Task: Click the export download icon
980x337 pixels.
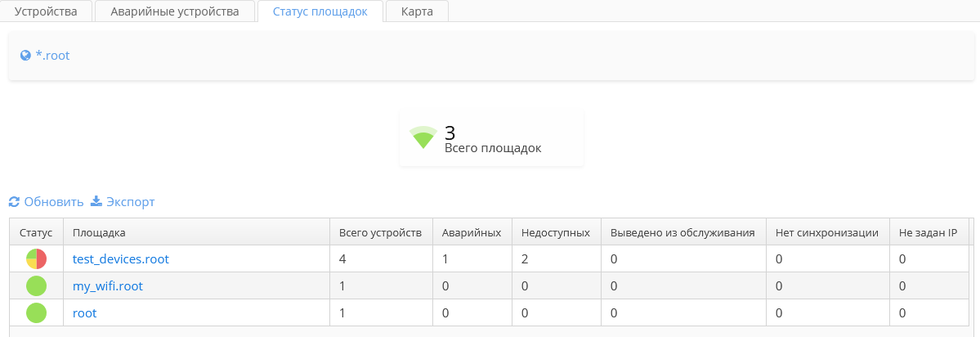Action: (x=96, y=202)
